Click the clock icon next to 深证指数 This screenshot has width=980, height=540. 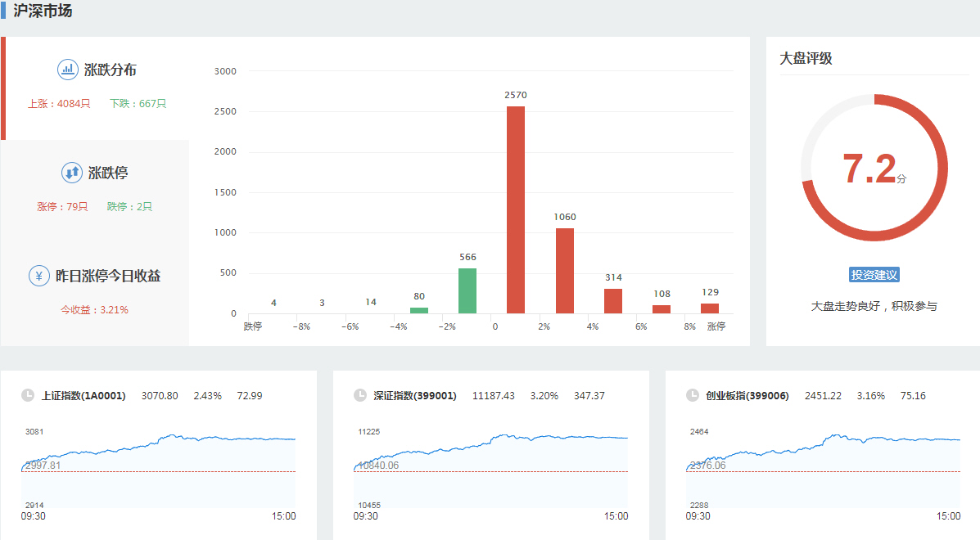360,396
